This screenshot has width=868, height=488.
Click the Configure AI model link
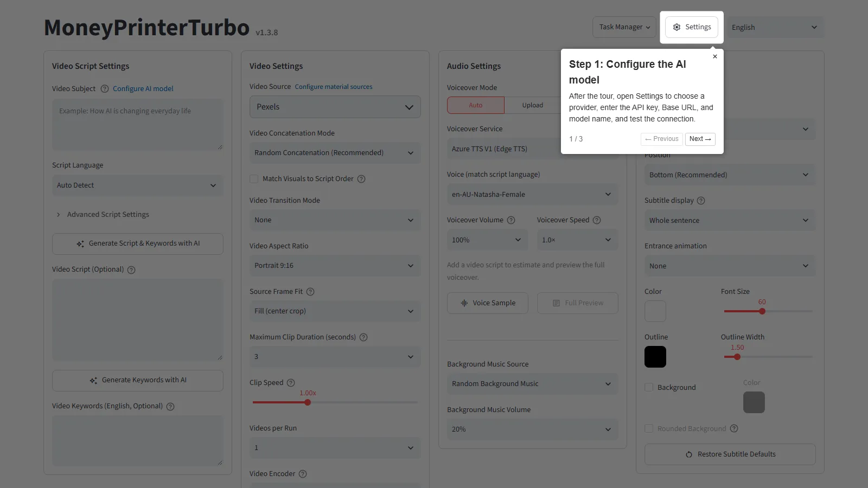click(x=143, y=89)
